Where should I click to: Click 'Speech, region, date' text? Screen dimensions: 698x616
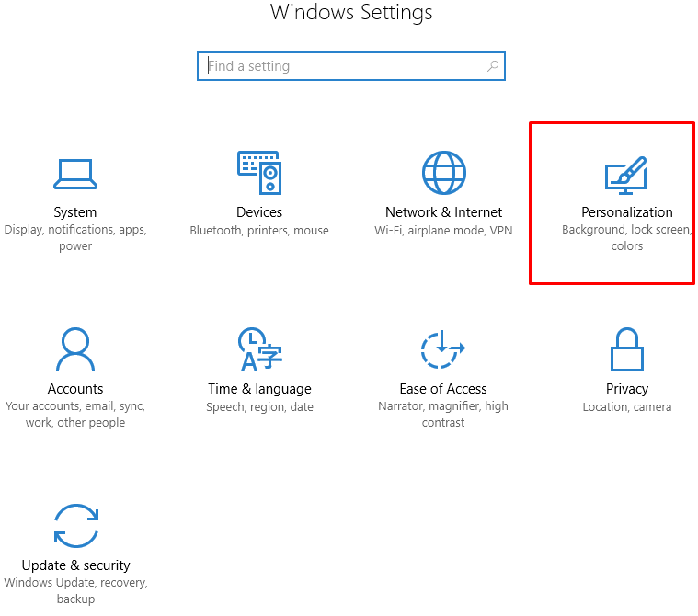tap(259, 406)
